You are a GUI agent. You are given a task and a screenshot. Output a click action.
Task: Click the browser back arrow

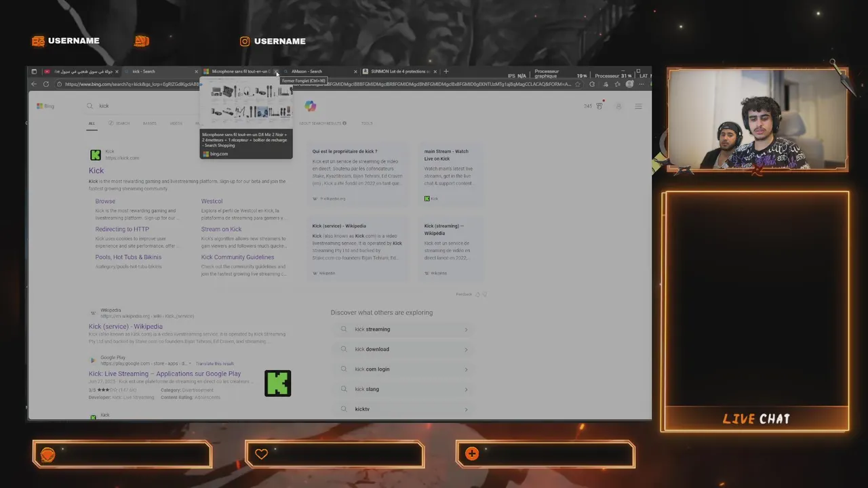34,84
